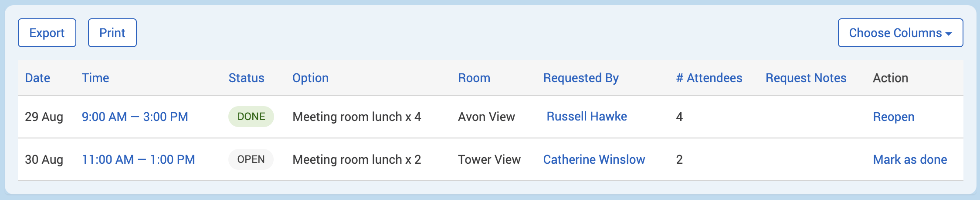Image resolution: width=980 pixels, height=200 pixels.
Task: Sort by # Attendees column header
Action: click(x=709, y=78)
